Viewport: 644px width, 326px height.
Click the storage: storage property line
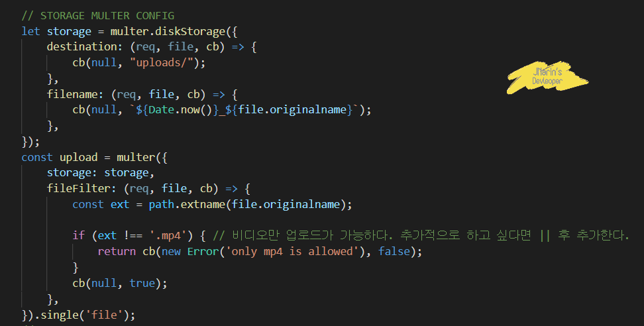point(101,173)
